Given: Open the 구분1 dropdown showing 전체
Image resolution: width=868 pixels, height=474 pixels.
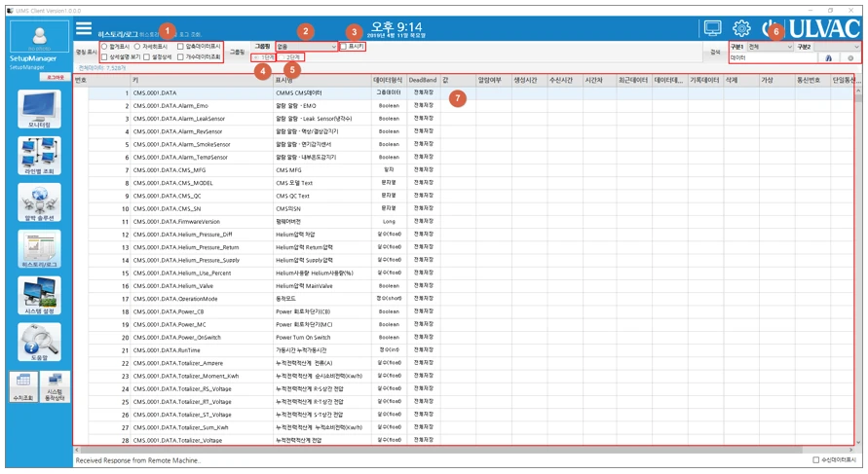Looking at the screenshot, I should [770, 47].
